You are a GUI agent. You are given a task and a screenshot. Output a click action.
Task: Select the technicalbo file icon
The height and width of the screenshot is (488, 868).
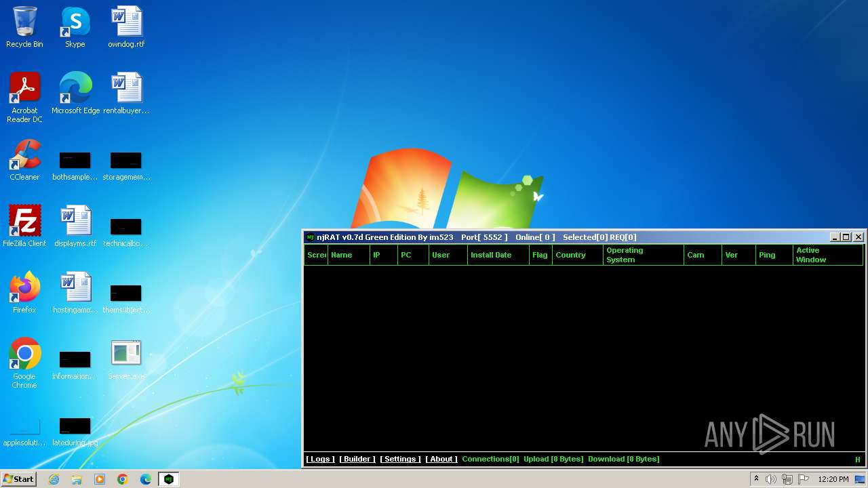coord(126,232)
